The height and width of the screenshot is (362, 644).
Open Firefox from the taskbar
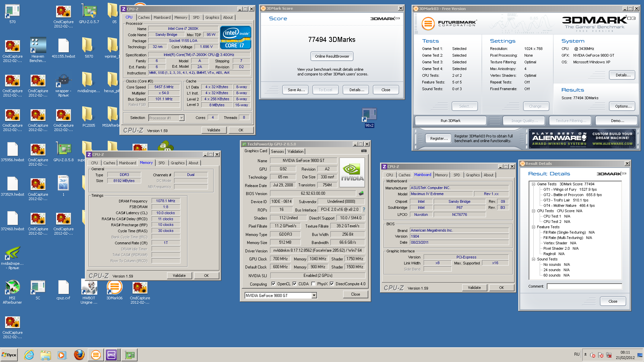79,355
